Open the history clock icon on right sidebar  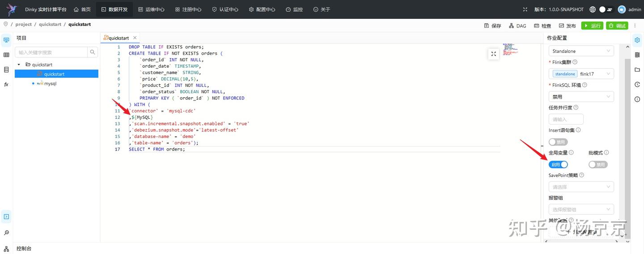637,84
